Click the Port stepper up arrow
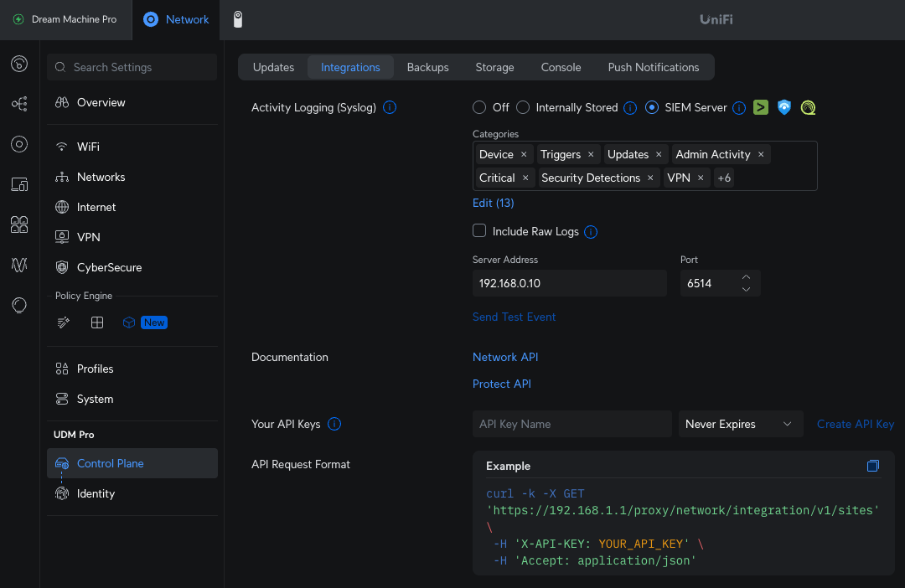Screen dimensions: 905x588 (x=746, y=277)
